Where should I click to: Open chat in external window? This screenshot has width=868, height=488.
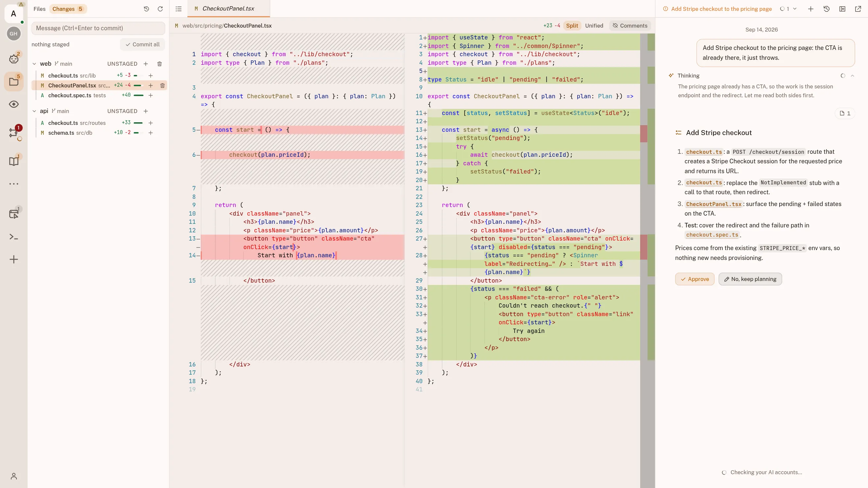tap(858, 9)
